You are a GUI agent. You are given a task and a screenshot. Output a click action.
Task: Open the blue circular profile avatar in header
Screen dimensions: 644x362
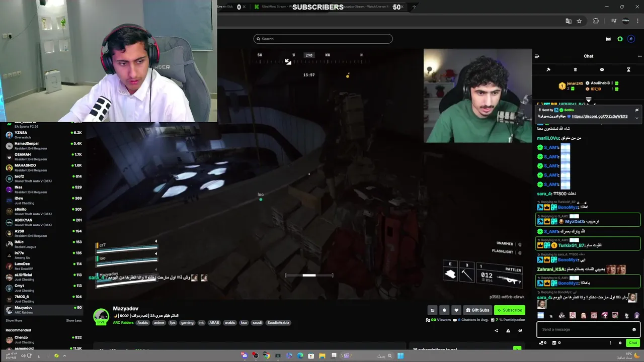pos(631,39)
